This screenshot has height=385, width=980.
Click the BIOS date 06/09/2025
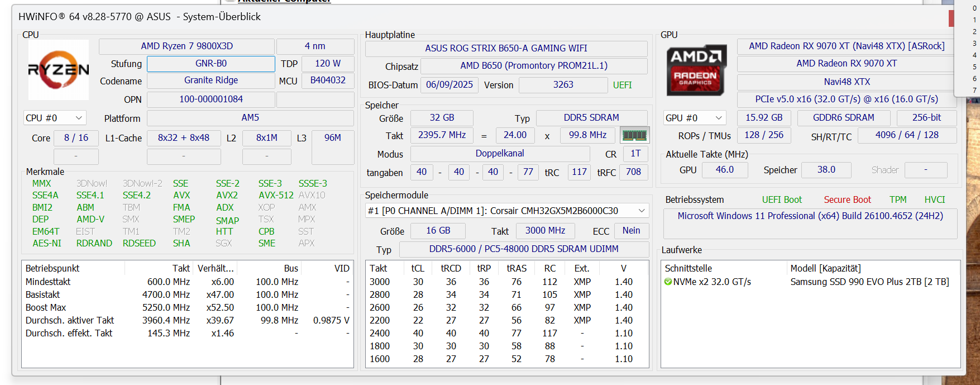tap(449, 85)
